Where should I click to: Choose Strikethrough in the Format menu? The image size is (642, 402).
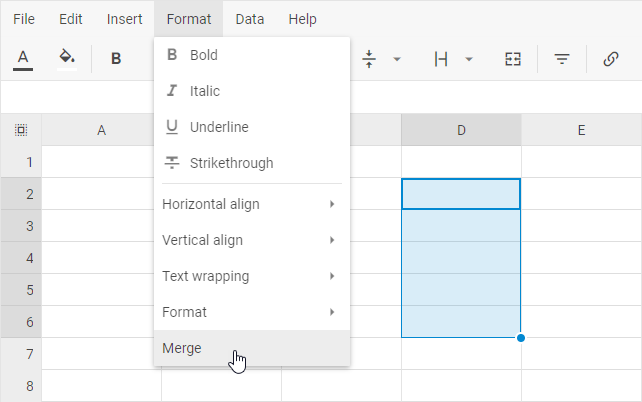point(252,163)
